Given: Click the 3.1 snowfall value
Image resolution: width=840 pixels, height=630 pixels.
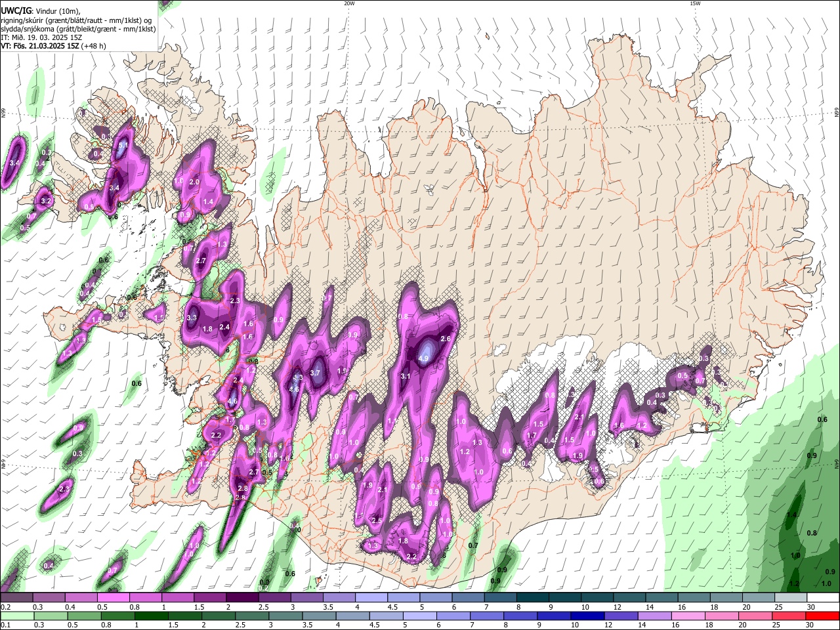Looking at the screenshot, I should point(406,376).
